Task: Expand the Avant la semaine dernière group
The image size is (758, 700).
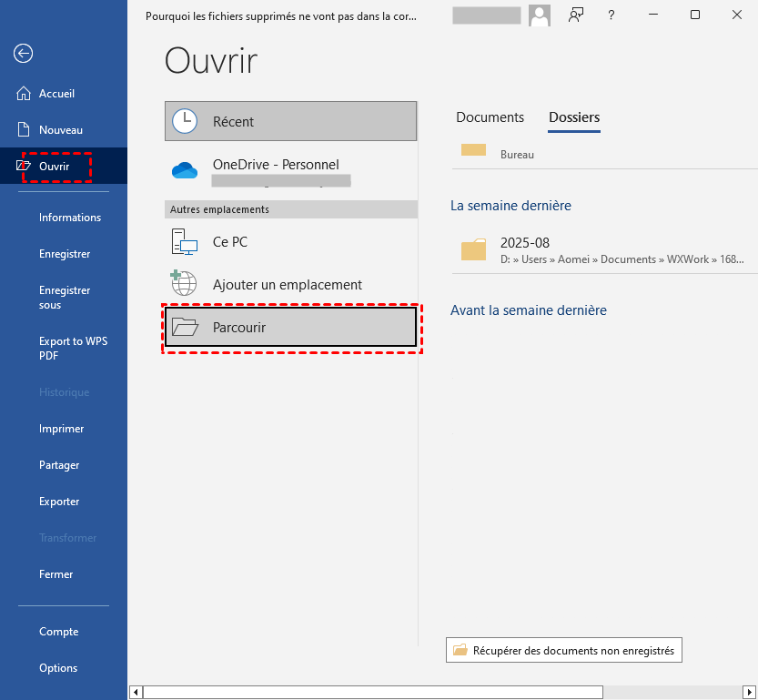Action: click(529, 309)
